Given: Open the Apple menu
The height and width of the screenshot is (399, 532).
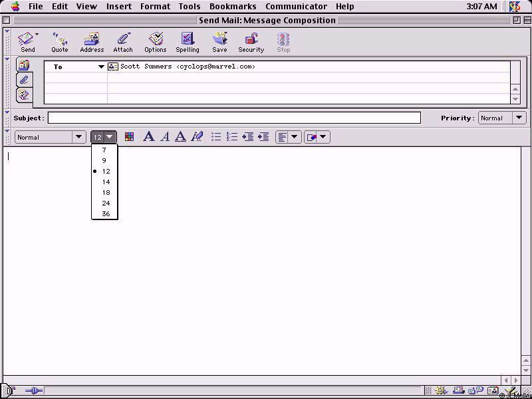Looking at the screenshot, I should 15,7.
